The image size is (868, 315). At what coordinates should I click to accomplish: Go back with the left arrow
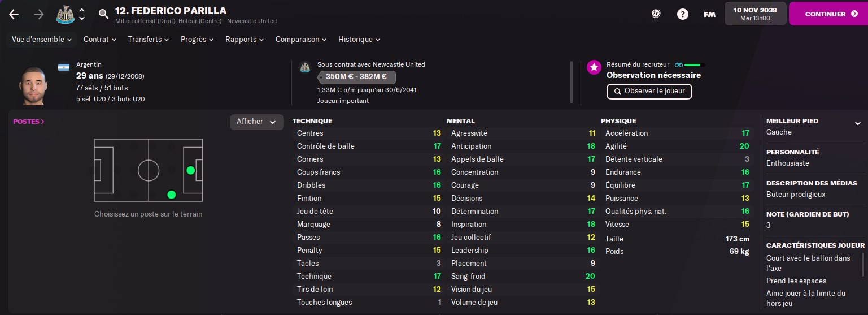(14, 15)
